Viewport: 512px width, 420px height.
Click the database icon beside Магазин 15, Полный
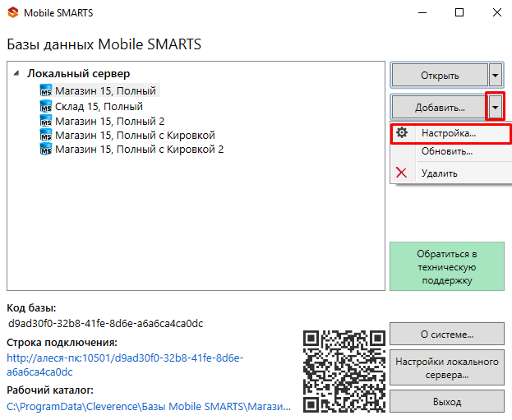pos(46,90)
